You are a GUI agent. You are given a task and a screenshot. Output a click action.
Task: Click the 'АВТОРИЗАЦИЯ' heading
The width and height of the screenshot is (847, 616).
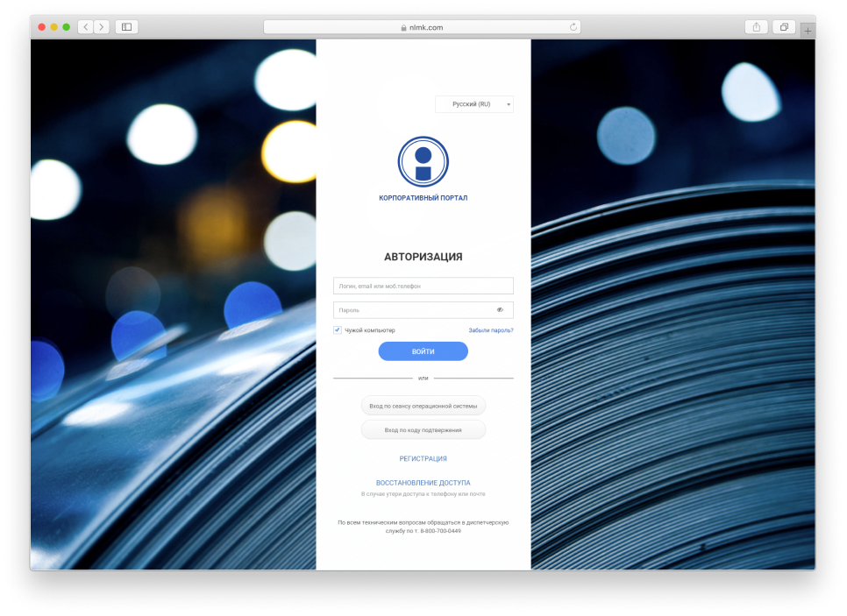tap(423, 257)
